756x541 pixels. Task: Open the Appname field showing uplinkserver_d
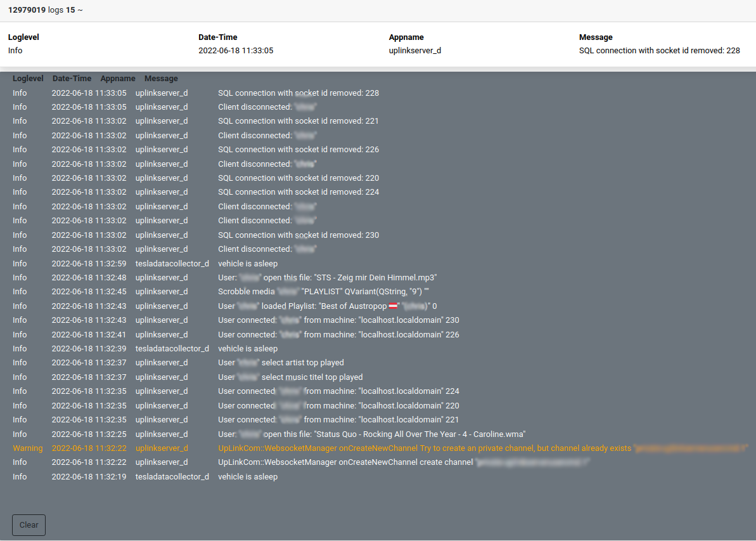point(415,50)
